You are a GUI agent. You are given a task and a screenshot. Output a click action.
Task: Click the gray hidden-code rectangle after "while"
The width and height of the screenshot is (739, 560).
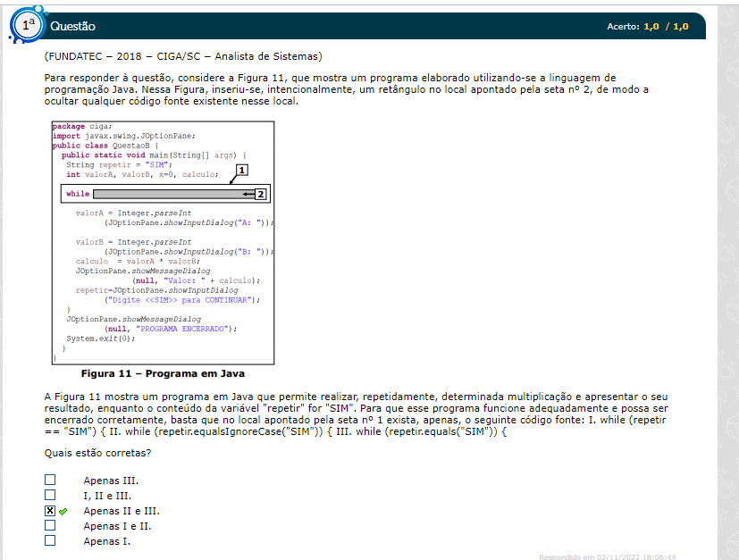tap(165, 194)
